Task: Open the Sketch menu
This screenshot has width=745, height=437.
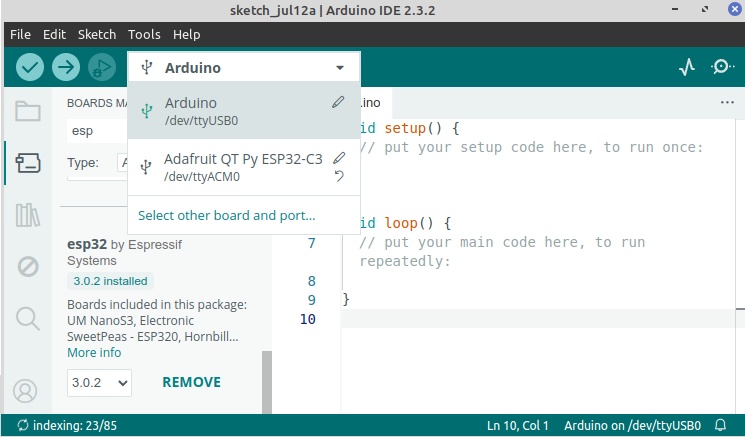Action: tap(97, 34)
